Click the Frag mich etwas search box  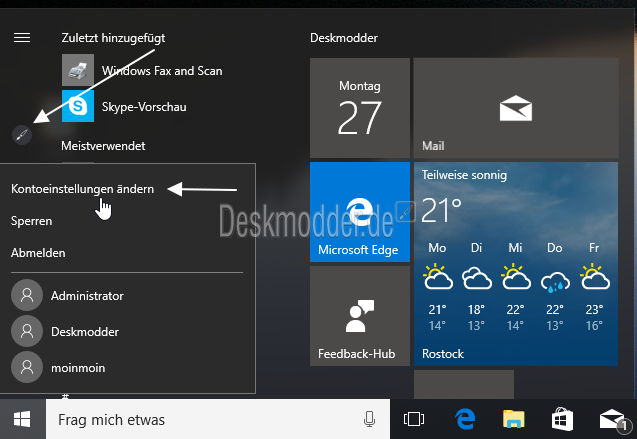(218, 419)
